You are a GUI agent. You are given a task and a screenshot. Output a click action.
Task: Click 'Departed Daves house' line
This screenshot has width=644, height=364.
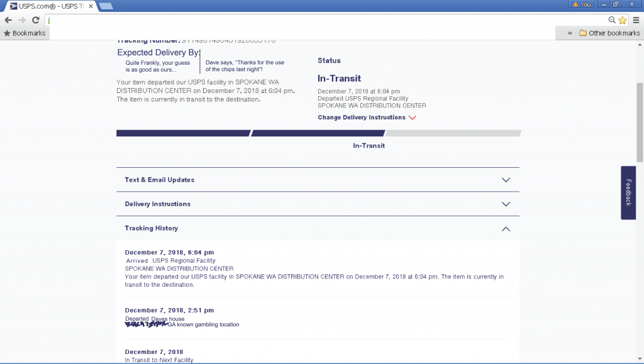(155, 319)
